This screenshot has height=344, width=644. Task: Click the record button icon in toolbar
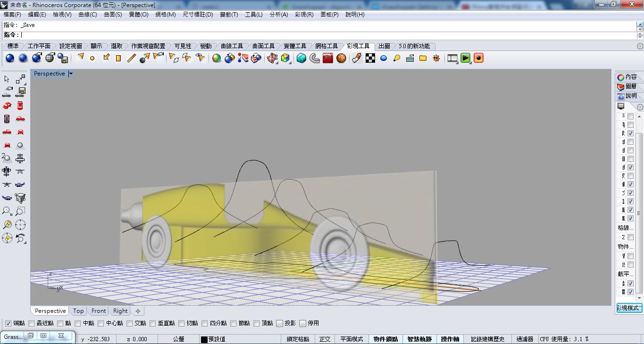(x=478, y=58)
